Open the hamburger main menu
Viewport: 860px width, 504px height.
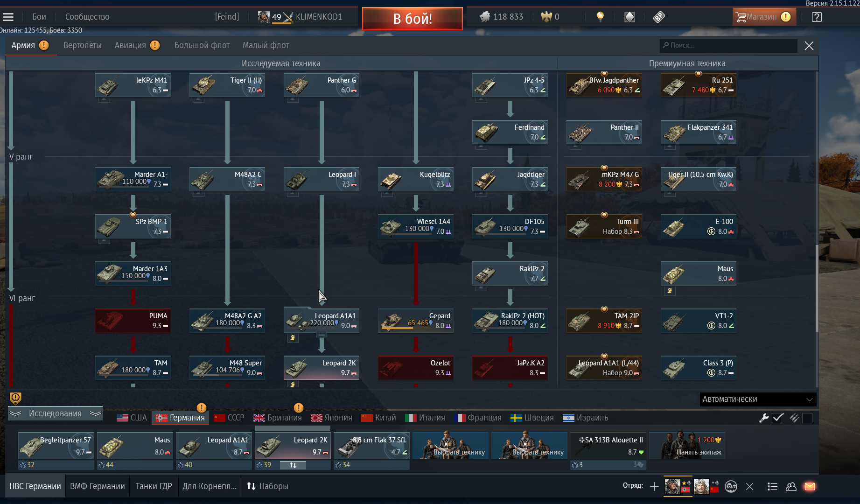[8, 17]
